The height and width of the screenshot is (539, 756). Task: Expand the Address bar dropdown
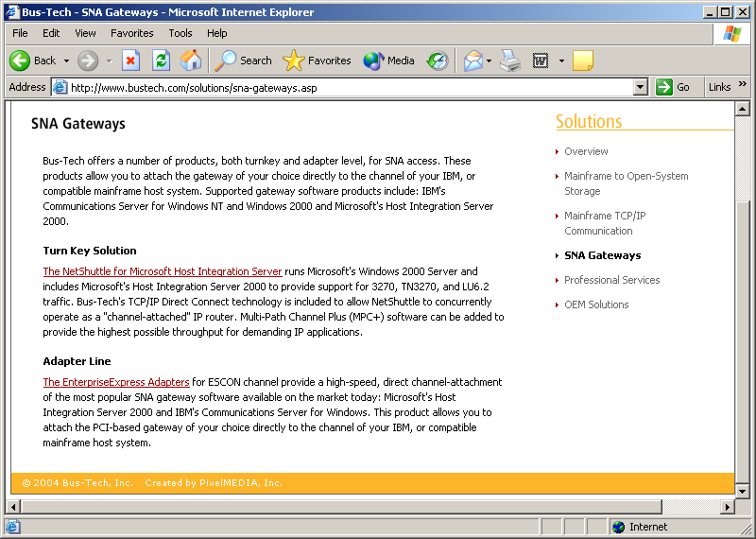tap(640, 88)
